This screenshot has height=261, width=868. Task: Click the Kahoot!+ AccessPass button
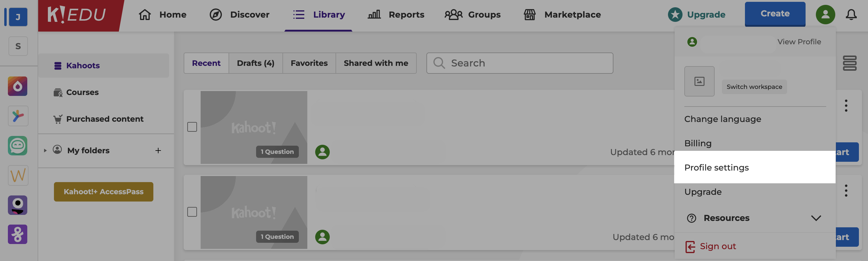point(103,192)
